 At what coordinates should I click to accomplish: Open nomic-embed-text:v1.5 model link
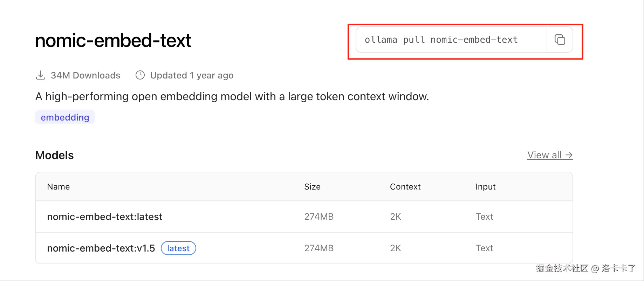pos(101,248)
